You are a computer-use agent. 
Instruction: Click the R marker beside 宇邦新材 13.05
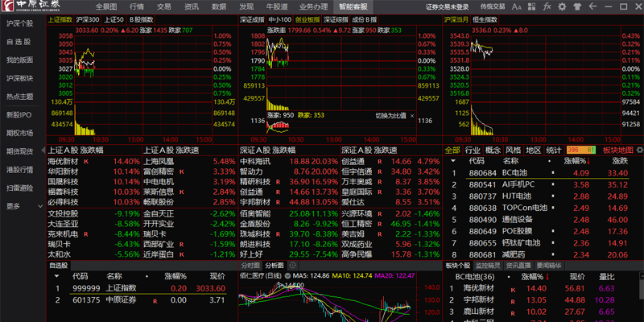click(x=513, y=300)
